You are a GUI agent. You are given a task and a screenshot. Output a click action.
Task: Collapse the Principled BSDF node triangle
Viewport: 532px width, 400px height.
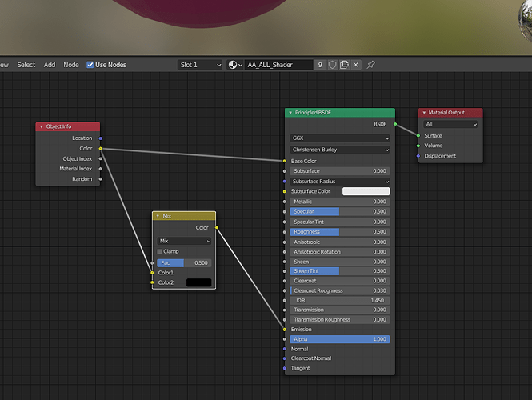pos(290,113)
